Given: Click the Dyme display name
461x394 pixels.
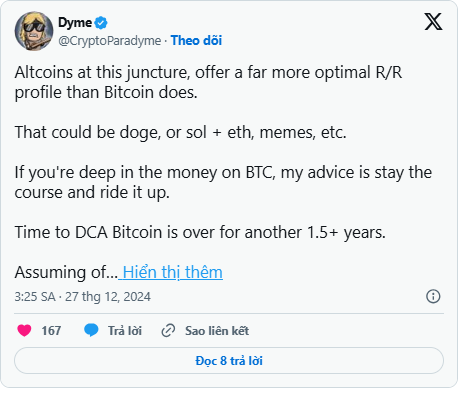Looking at the screenshot, I should click(75, 22).
